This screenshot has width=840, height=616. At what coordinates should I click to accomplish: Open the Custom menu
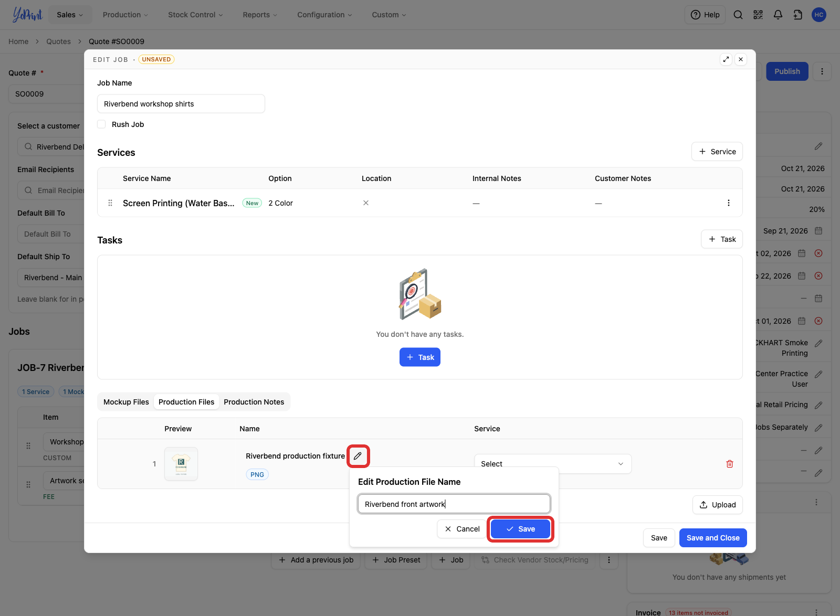click(389, 15)
